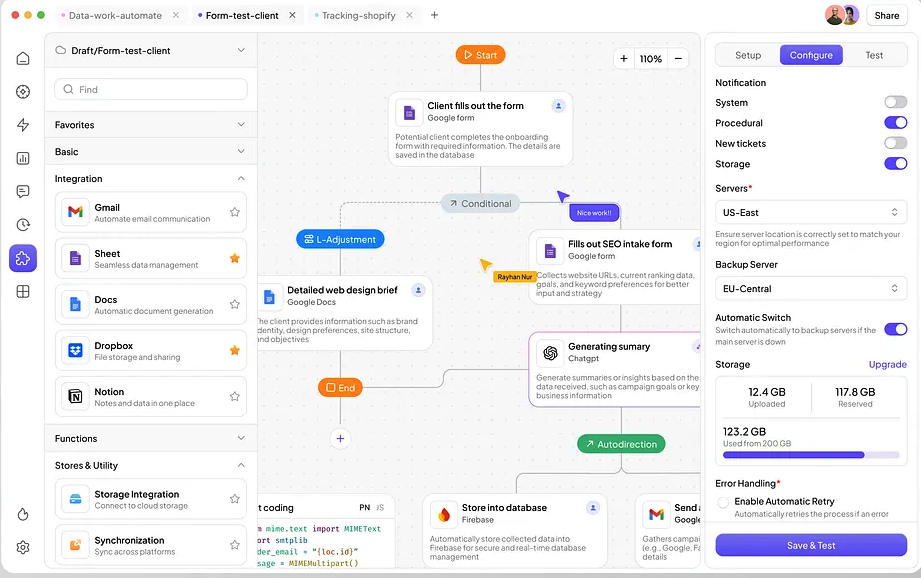Disable the Procedural notification toggle

coord(895,123)
